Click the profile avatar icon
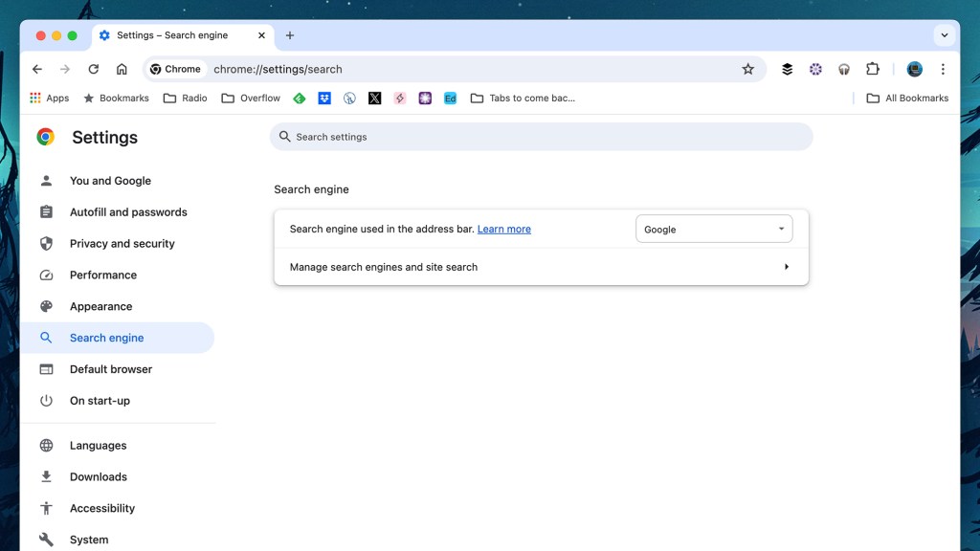This screenshot has height=551, width=980. 914,69
